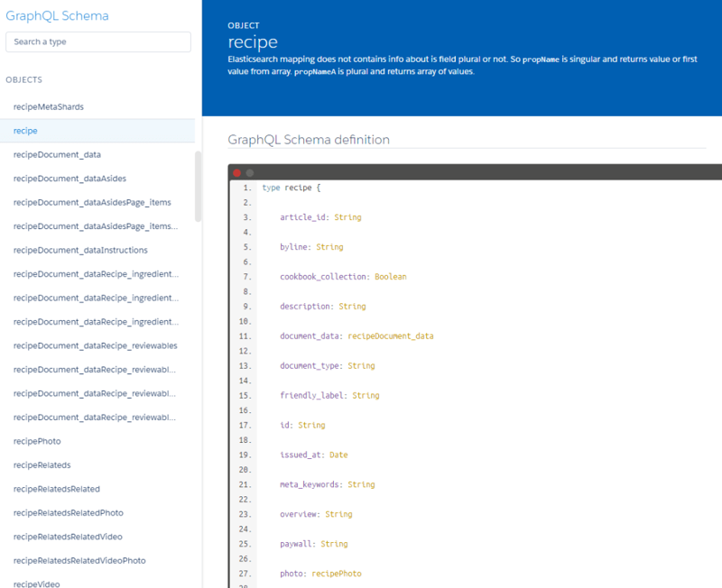The width and height of the screenshot is (722, 588).
Task: Open recipeRelatedsRelatedVideo sidebar entry
Action: (68, 537)
